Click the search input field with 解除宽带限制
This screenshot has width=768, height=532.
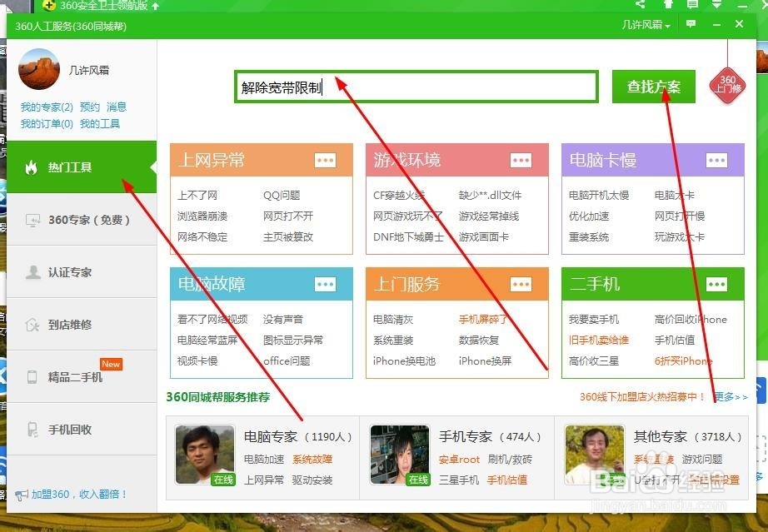pos(416,87)
